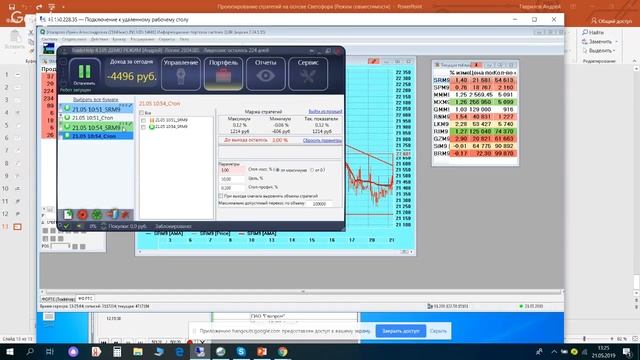Open Task View on taskbar
This screenshot has height=360, width=640.
click(50, 351)
